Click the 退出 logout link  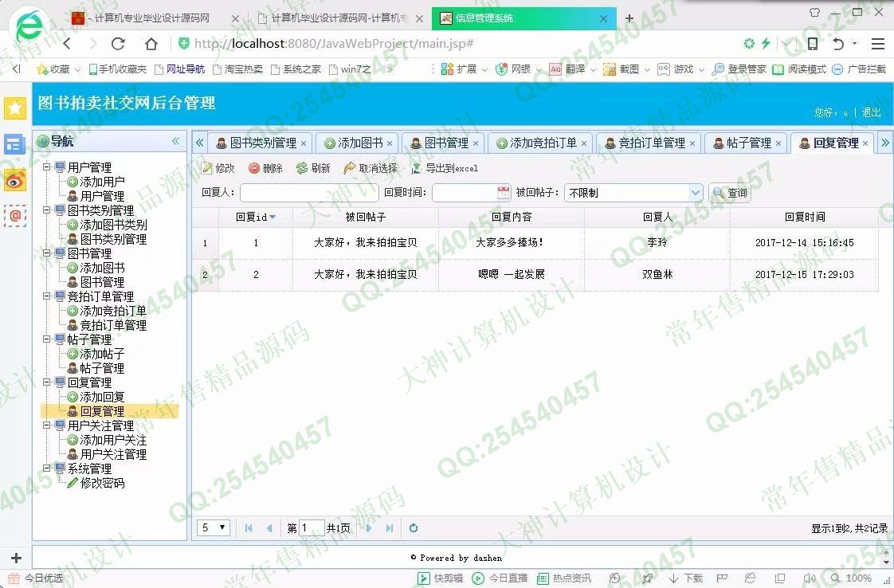[x=871, y=112]
